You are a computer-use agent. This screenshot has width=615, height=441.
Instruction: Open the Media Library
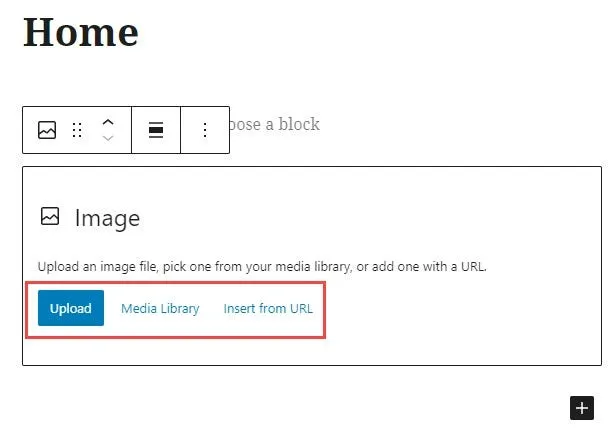point(160,308)
